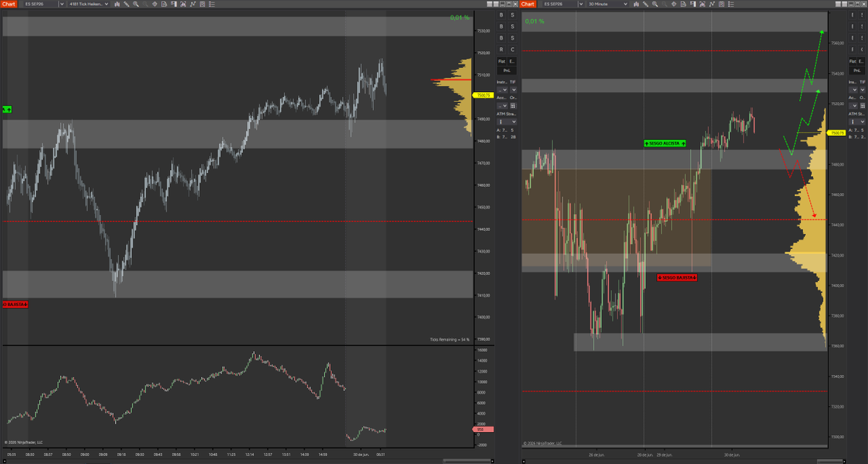Screen dimensions: 868x464
Task: Click zoom out magnifier on 30 Minute chart toolbar
Action: [664, 4]
